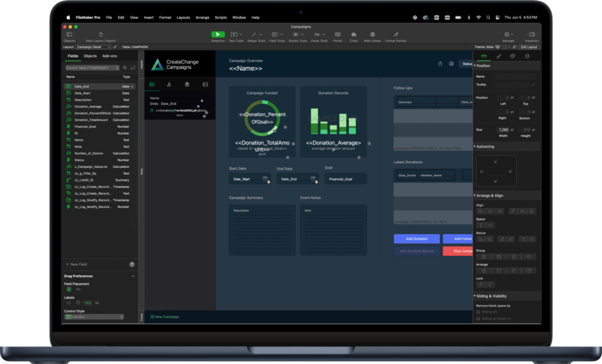Toggle the Inspector pane icon

(x=531, y=35)
